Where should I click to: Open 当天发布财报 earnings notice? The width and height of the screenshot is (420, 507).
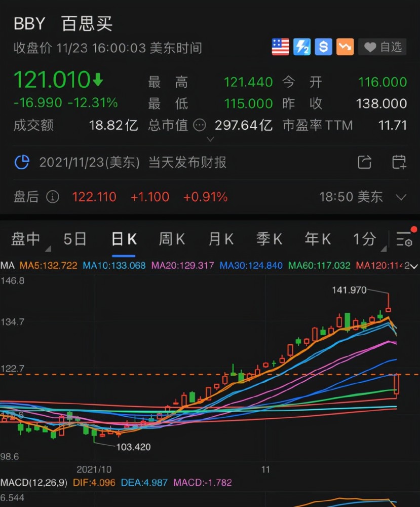(187, 162)
